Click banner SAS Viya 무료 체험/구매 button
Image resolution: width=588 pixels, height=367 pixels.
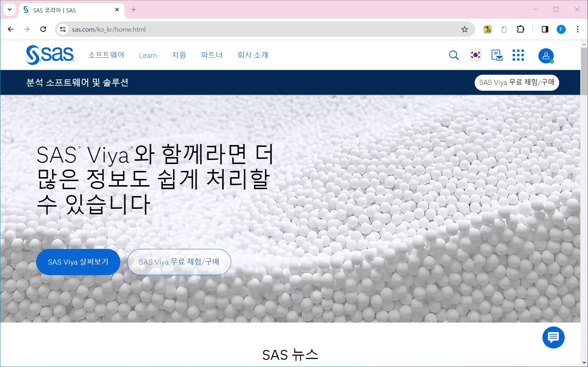[x=517, y=82]
